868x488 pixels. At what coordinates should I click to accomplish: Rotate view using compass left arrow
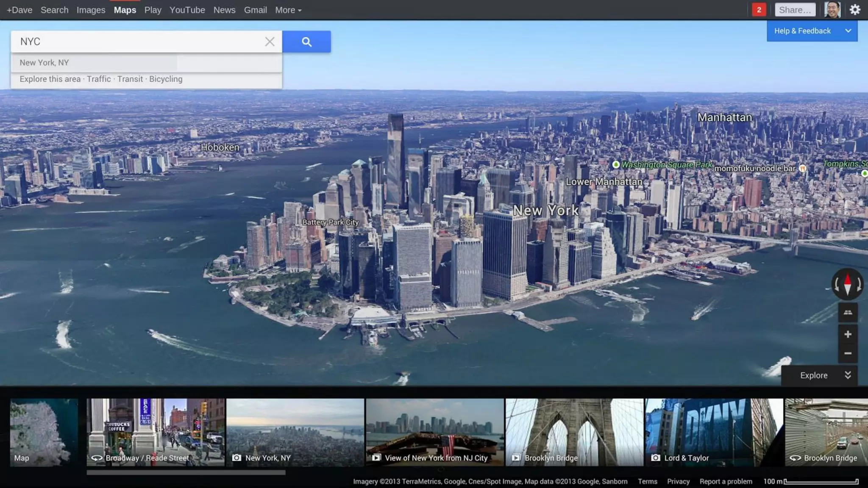(837, 285)
